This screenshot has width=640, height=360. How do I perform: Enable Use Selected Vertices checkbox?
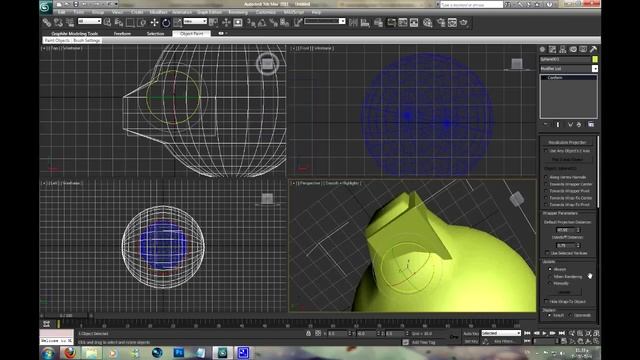click(x=547, y=253)
